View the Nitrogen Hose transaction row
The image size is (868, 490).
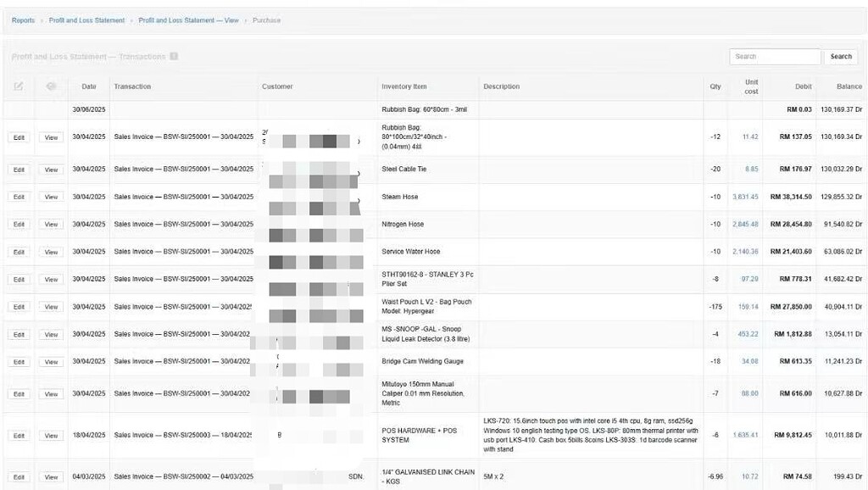(x=51, y=224)
